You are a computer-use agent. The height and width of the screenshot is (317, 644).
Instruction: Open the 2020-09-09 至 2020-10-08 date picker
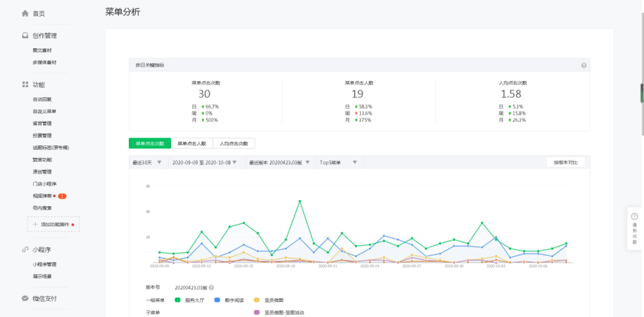coord(207,162)
